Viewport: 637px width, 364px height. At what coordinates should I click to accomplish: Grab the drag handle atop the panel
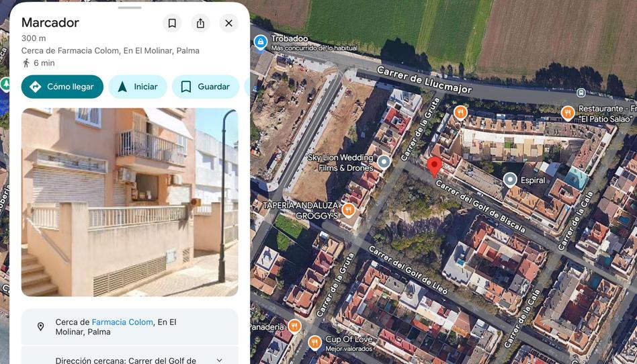point(130,7)
